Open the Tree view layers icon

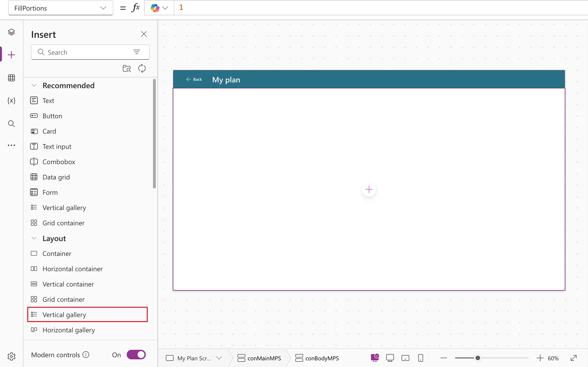tap(11, 32)
